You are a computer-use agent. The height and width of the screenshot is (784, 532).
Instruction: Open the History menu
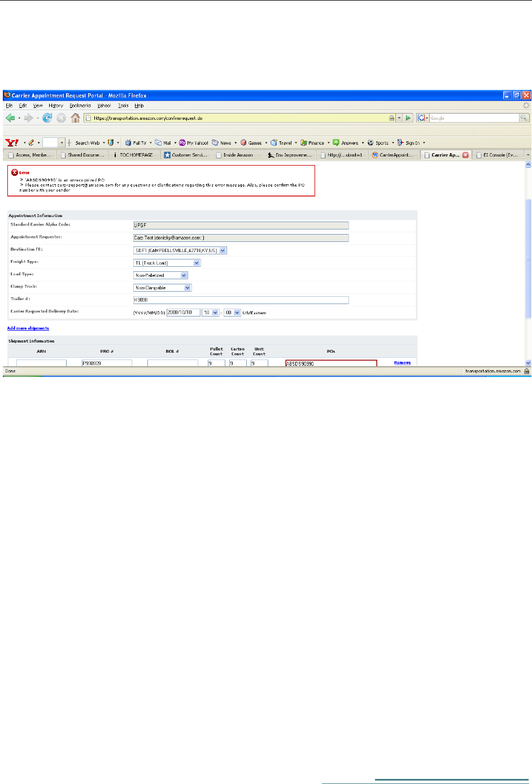click(55, 106)
